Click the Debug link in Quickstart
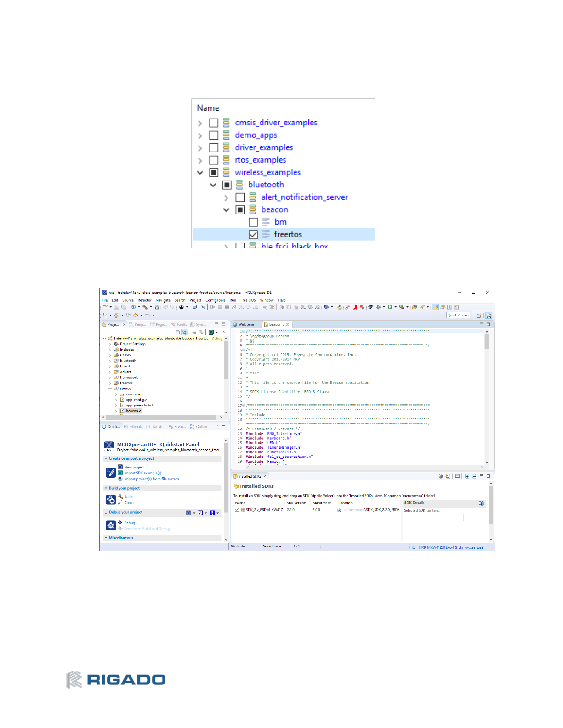563x728 pixels. tap(129, 523)
